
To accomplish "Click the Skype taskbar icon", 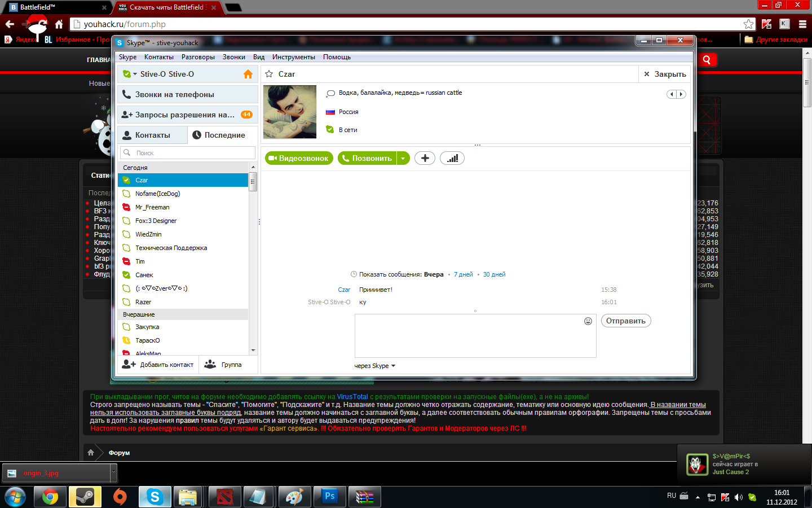I will pos(155,497).
